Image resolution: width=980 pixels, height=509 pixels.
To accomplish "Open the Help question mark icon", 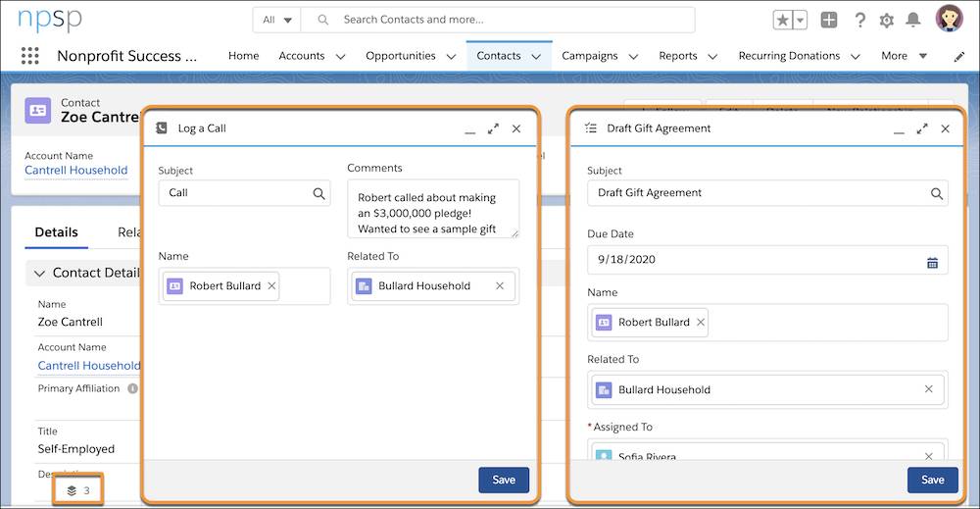I will pyautogui.click(x=860, y=20).
